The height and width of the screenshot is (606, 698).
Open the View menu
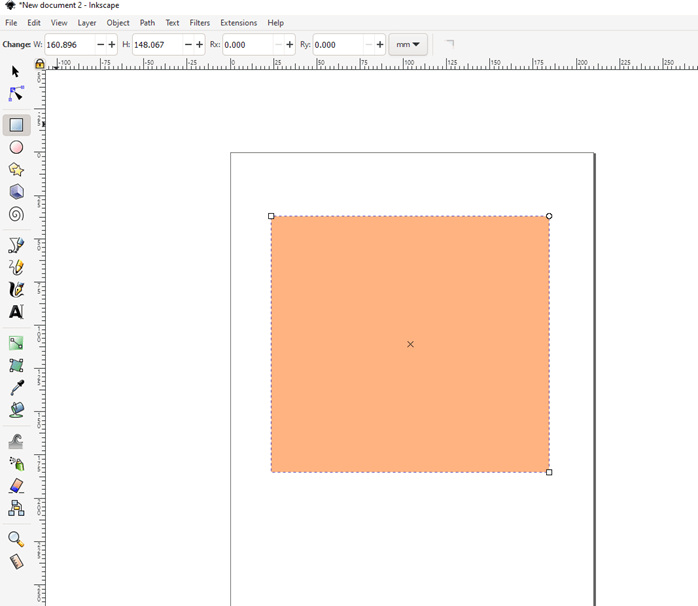(59, 23)
